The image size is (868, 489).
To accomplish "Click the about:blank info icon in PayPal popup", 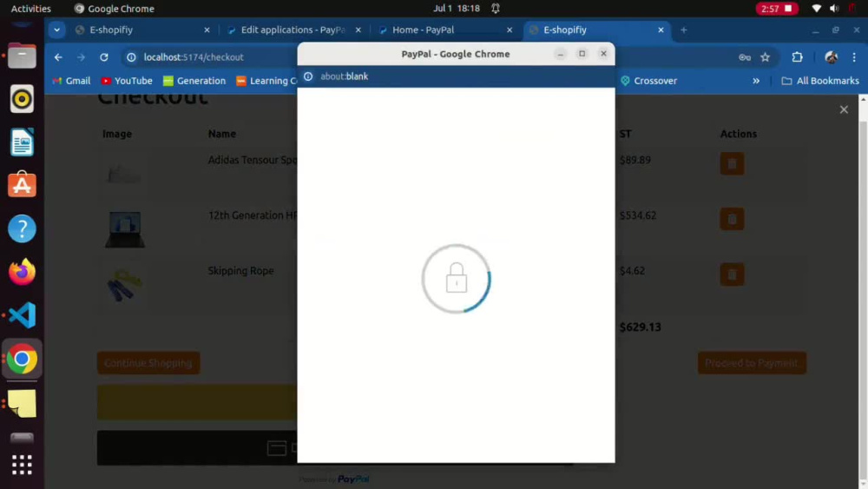I will (x=308, y=76).
